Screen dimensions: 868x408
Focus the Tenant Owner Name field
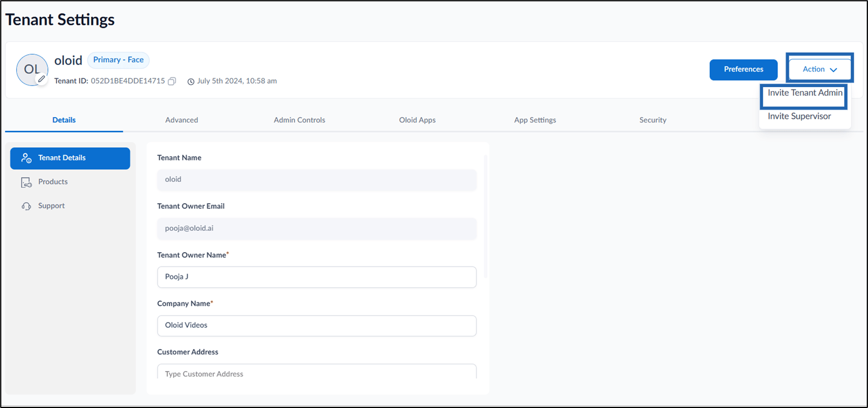point(317,277)
